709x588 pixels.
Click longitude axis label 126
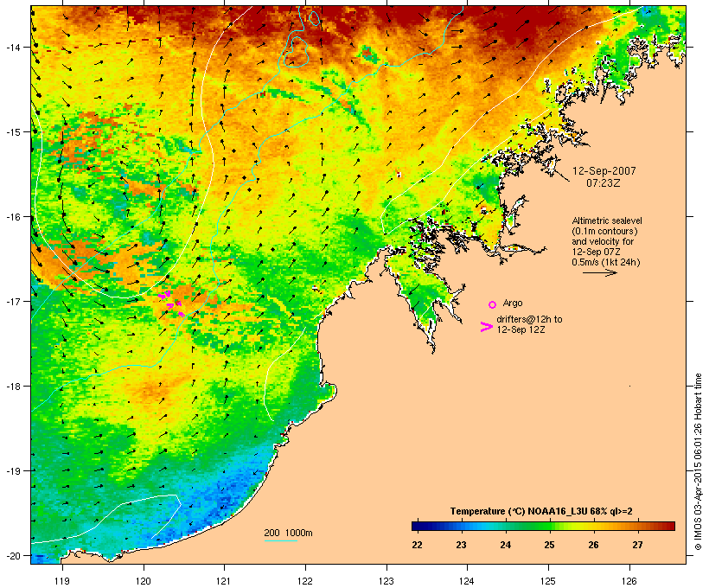point(629,581)
